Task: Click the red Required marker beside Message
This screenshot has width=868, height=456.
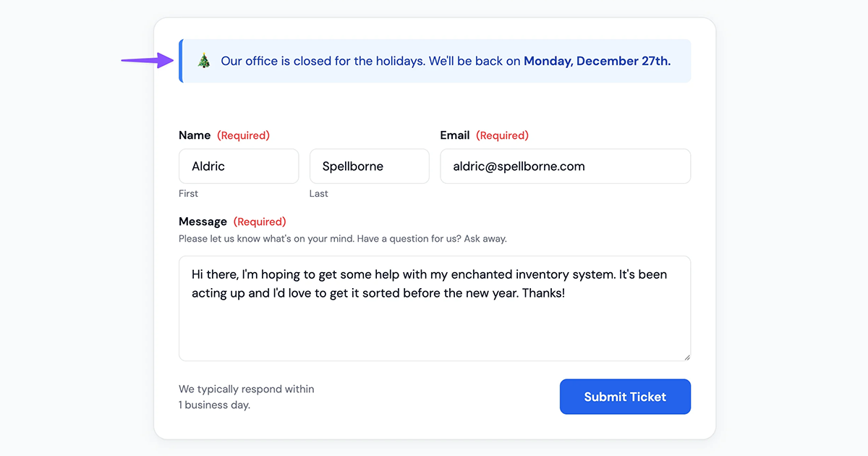Action: tap(260, 221)
